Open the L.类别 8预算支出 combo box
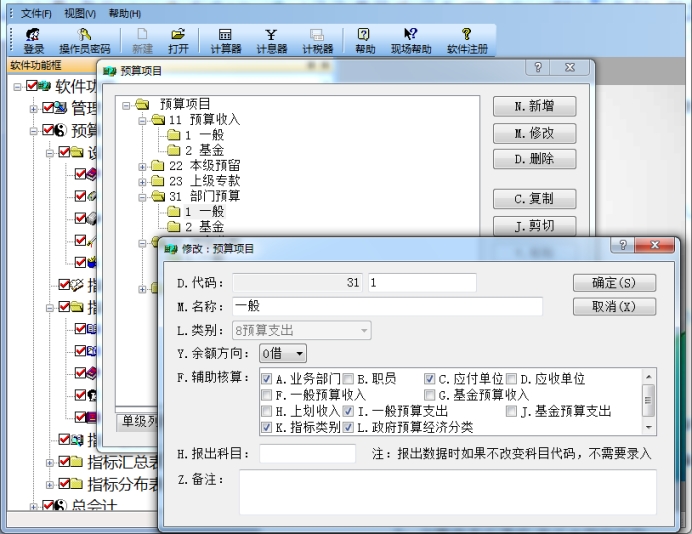692x534 pixels. (x=302, y=331)
